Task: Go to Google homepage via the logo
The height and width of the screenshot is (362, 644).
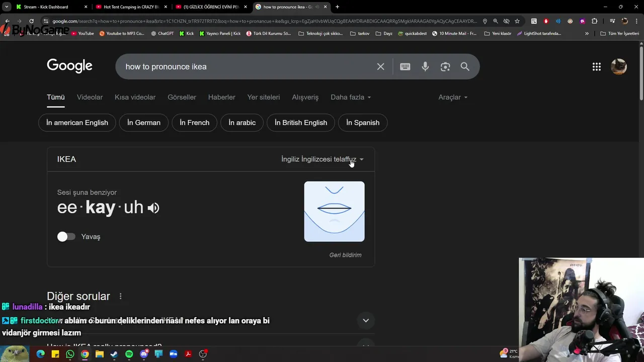Action: click(x=69, y=66)
